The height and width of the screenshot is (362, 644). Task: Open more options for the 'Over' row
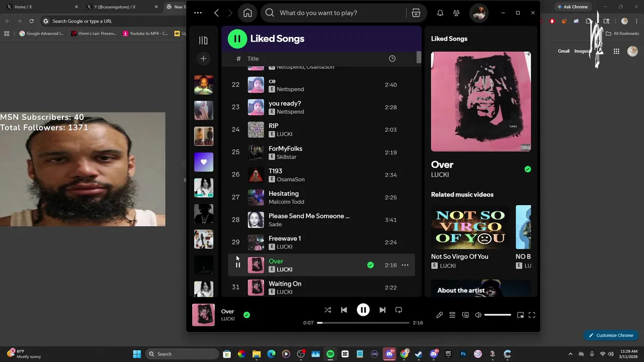point(405,265)
